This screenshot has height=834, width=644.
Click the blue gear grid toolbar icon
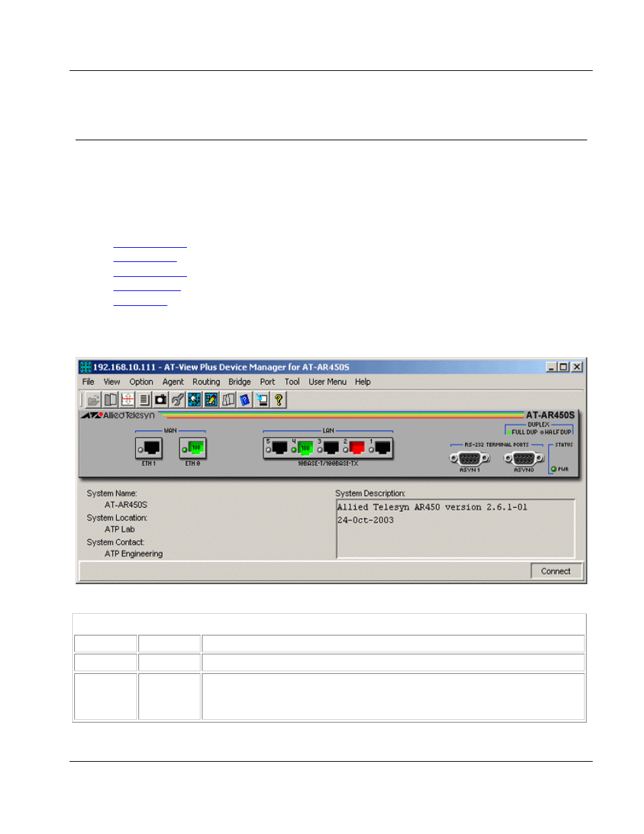pos(194,400)
